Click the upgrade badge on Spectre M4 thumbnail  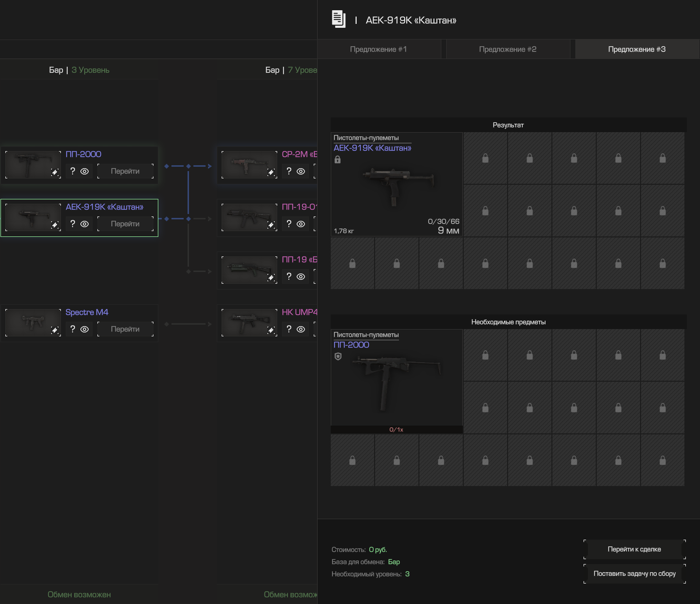(x=55, y=330)
